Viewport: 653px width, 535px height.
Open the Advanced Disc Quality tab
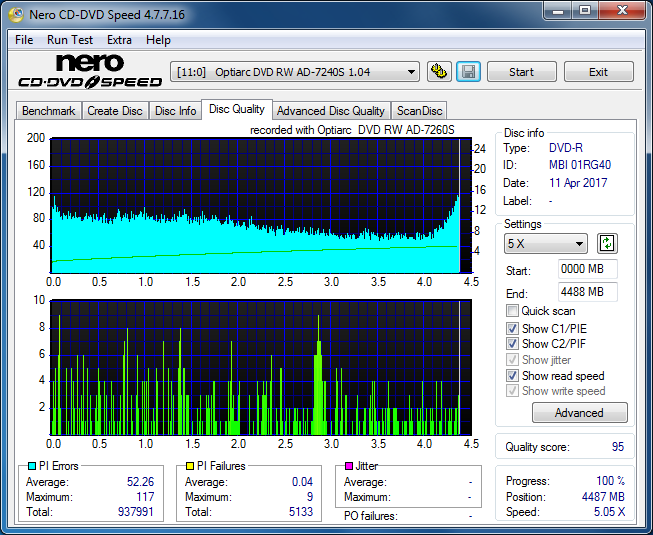[331, 111]
